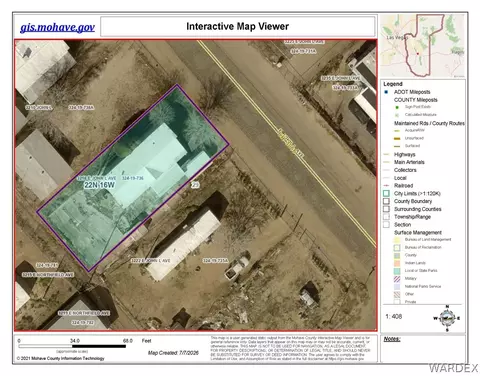Toggle the County Boundary legend box
Image resolution: width=480 pixels, height=376 pixels.
pos(386,201)
